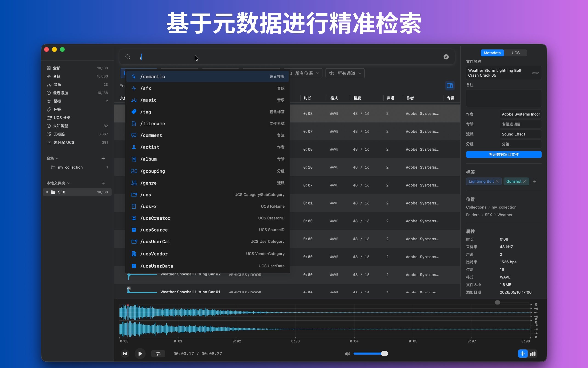This screenshot has width=588, height=368.
Task: Select the /semantic search command
Action: coord(207,76)
